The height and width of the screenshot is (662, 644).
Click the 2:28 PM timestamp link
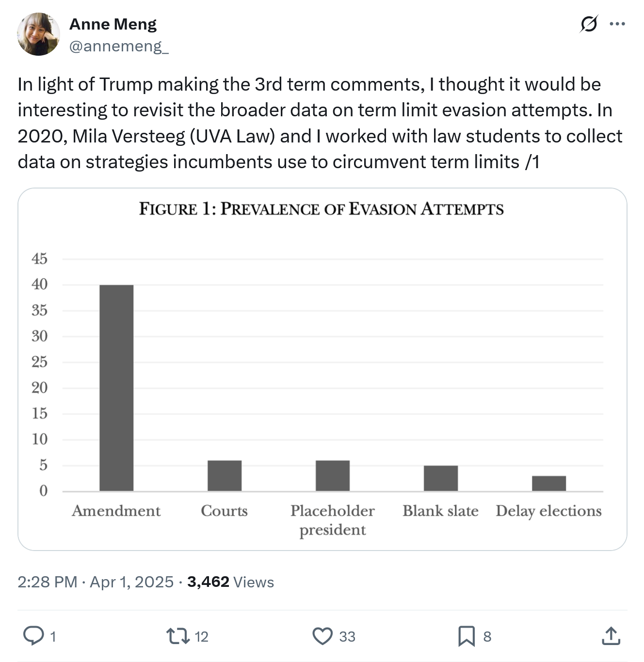tap(48, 582)
